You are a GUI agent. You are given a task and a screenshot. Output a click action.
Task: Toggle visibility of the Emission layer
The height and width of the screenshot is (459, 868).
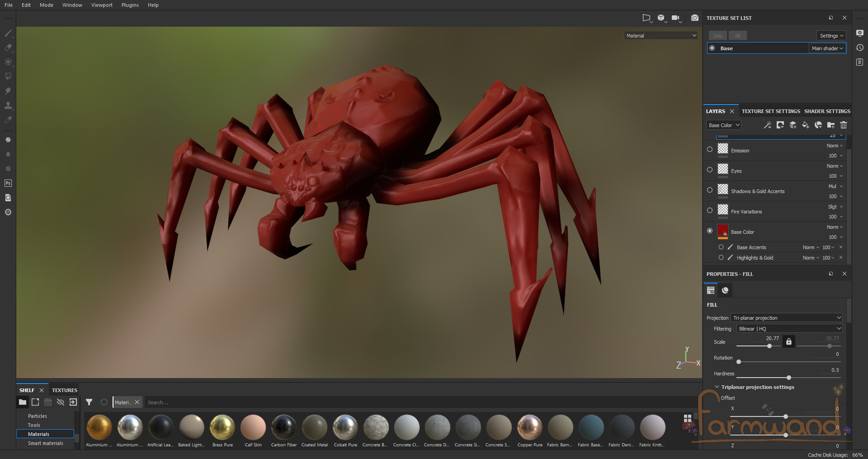[x=710, y=149]
